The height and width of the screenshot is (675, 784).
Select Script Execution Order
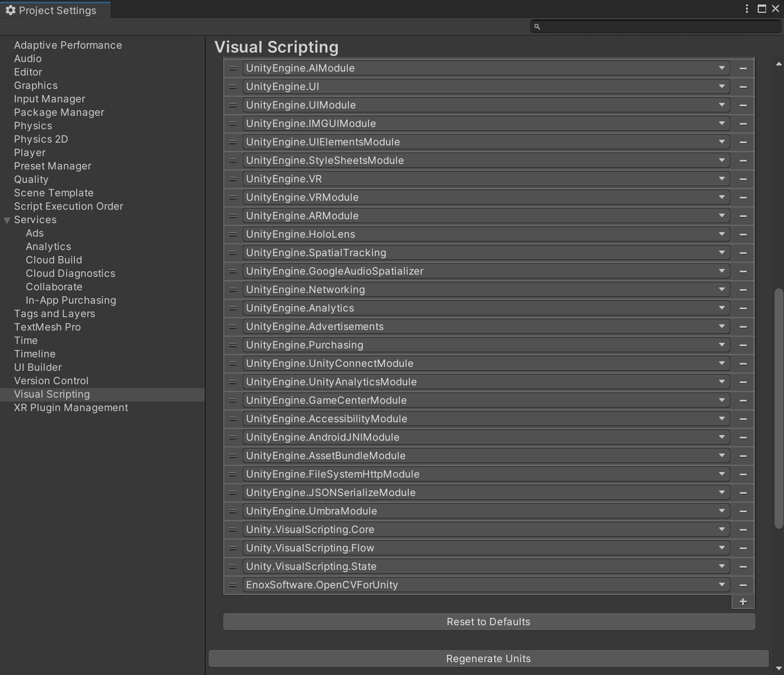[68, 206]
